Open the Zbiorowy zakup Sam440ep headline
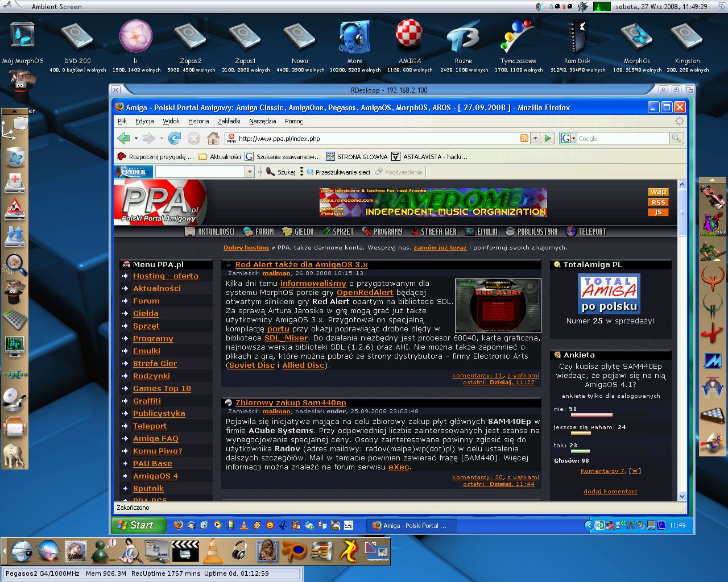Screen dimensions: 728x582 pyautogui.click(x=291, y=402)
